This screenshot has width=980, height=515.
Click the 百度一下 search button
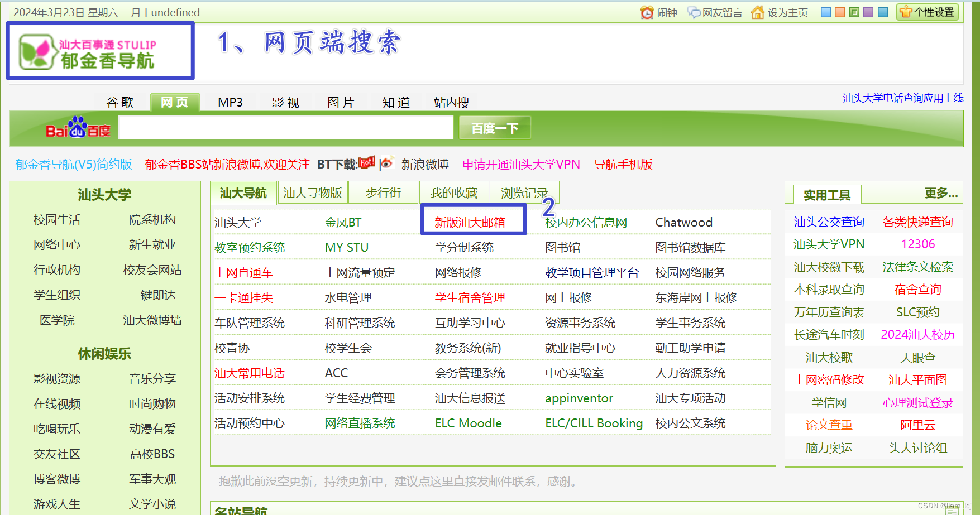point(495,128)
